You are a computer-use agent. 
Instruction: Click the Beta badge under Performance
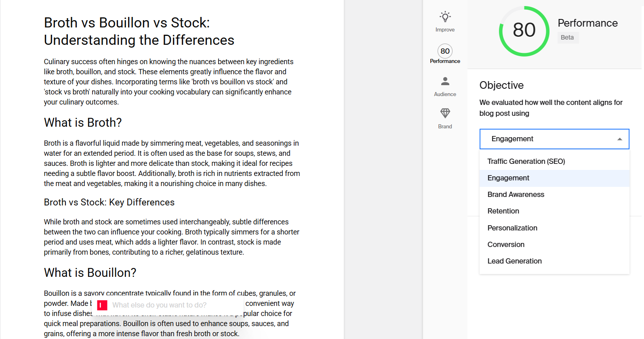(568, 38)
